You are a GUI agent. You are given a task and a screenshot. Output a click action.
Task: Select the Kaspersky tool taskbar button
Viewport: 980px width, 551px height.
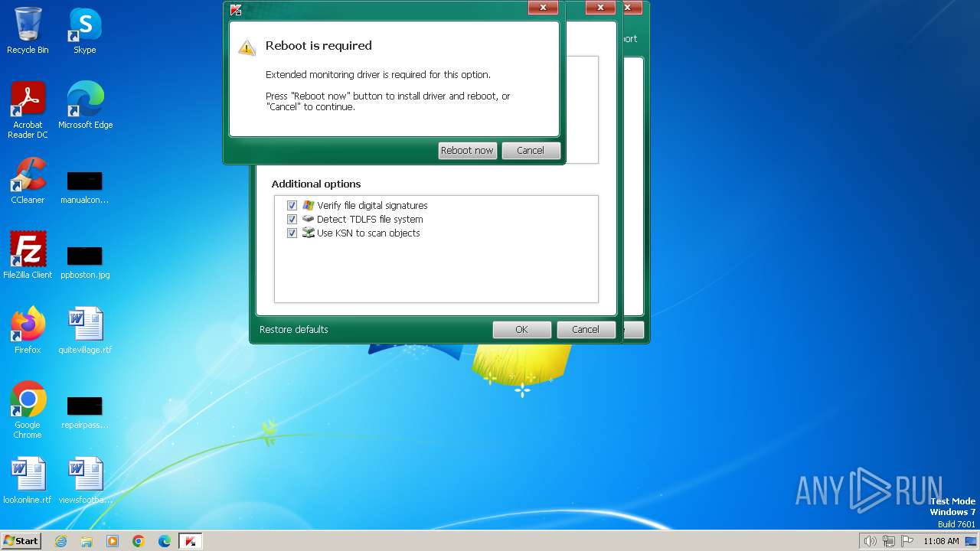(190, 541)
